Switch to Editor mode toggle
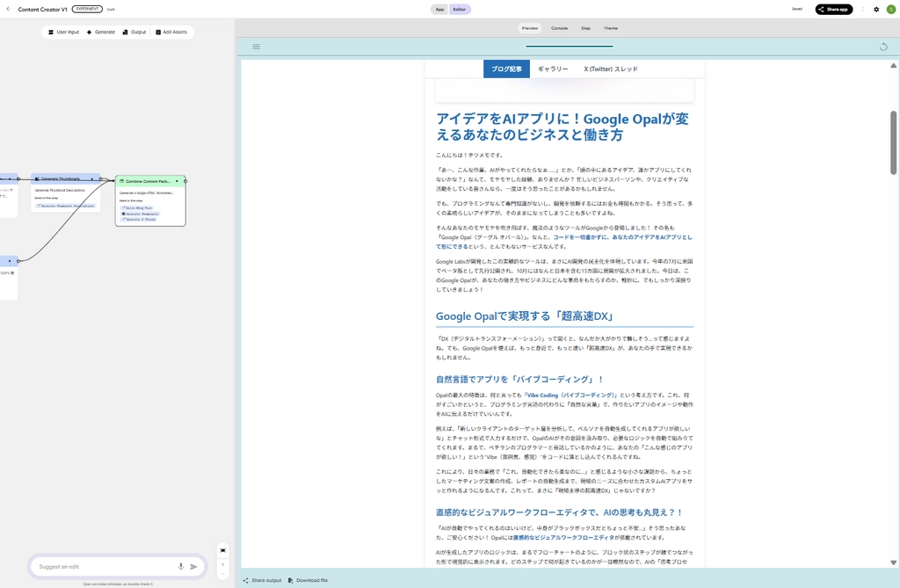 (460, 10)
